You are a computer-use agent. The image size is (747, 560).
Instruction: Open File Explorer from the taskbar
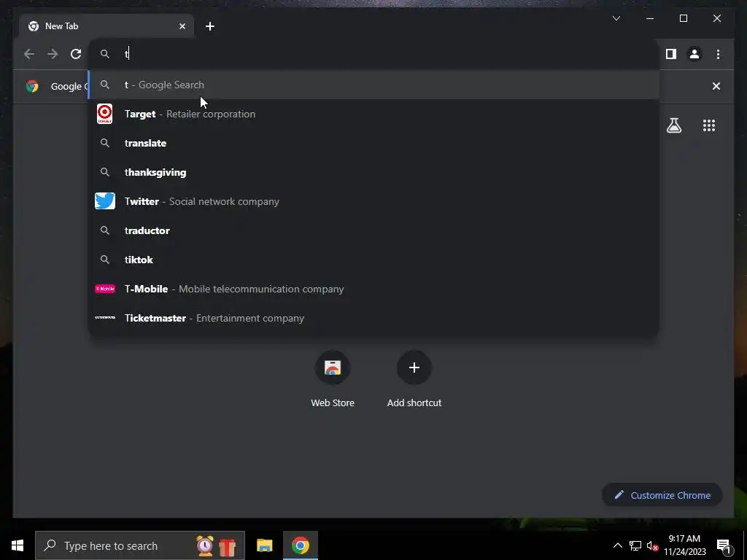coord(264,545)
